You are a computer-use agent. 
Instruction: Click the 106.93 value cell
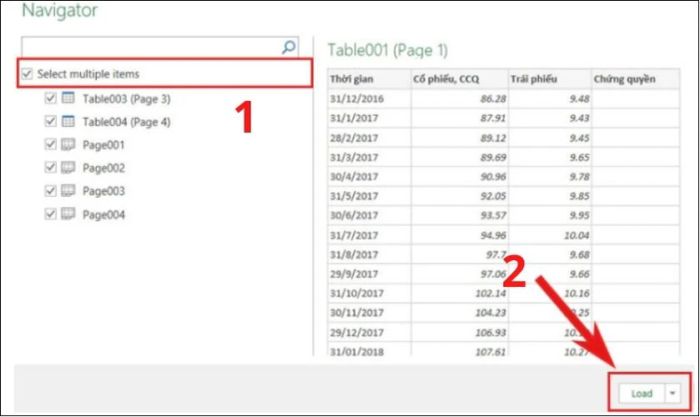tap(459, 332)
